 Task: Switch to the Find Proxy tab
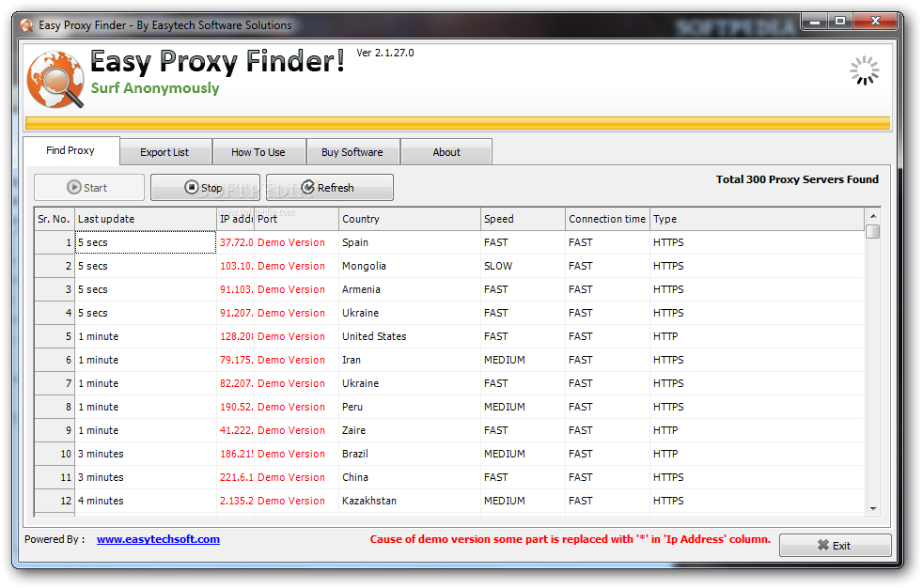click(x=71, y=150)
